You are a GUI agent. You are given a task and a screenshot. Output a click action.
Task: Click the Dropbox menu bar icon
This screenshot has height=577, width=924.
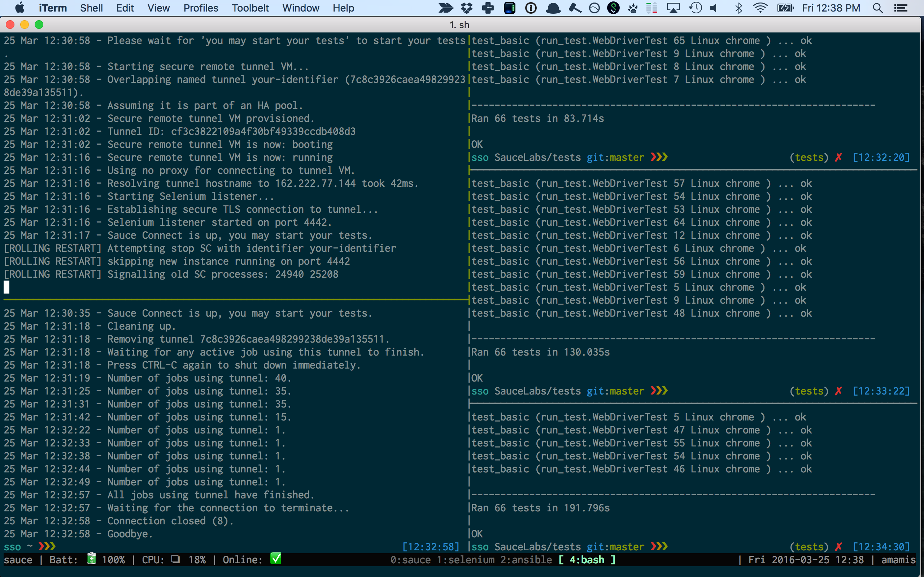(x=467, y=8)
